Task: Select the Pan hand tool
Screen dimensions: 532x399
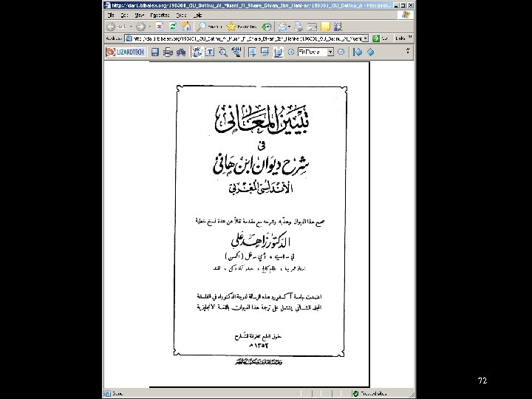Action: click(x=197, y=52)
